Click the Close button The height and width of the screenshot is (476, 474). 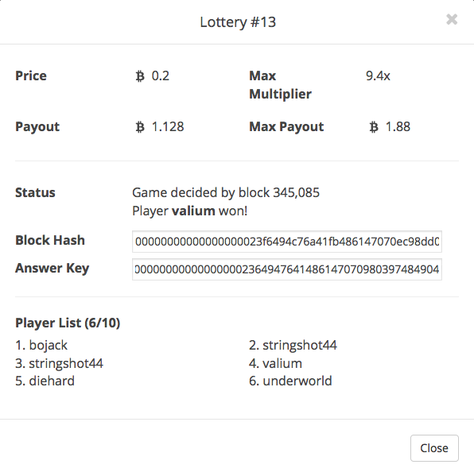(434, 448)
